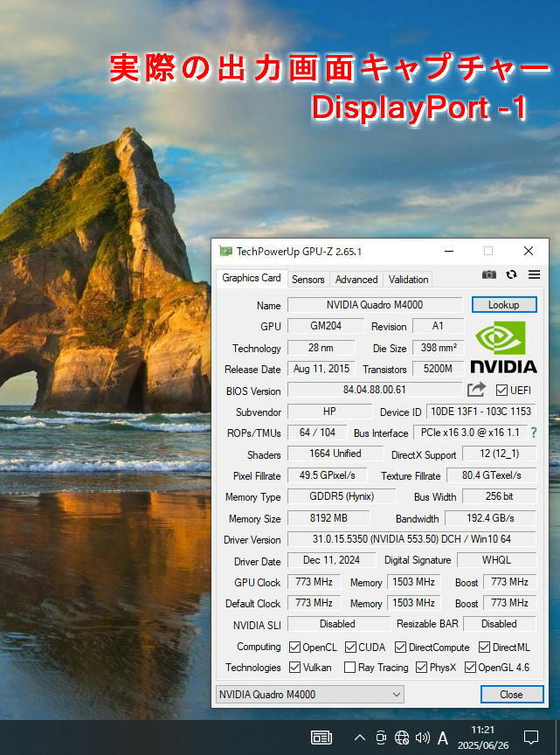Viewport: 560px width, 755px height.
Task: Open the taskbar clock showing 11:21
Action: pos(483,730)
